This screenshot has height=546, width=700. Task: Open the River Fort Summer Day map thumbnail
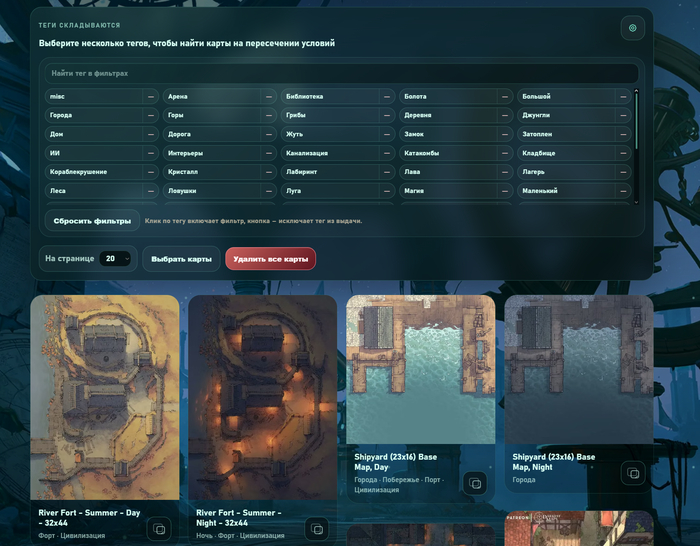[x=105, y=397]
